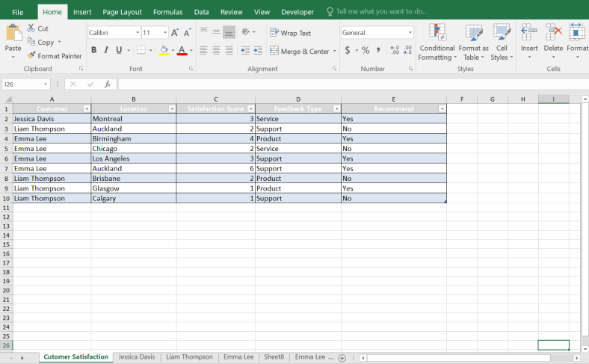Screen dimensions: 589x364
Task: Click the Format as Table icon
Action: pos(474,33)
